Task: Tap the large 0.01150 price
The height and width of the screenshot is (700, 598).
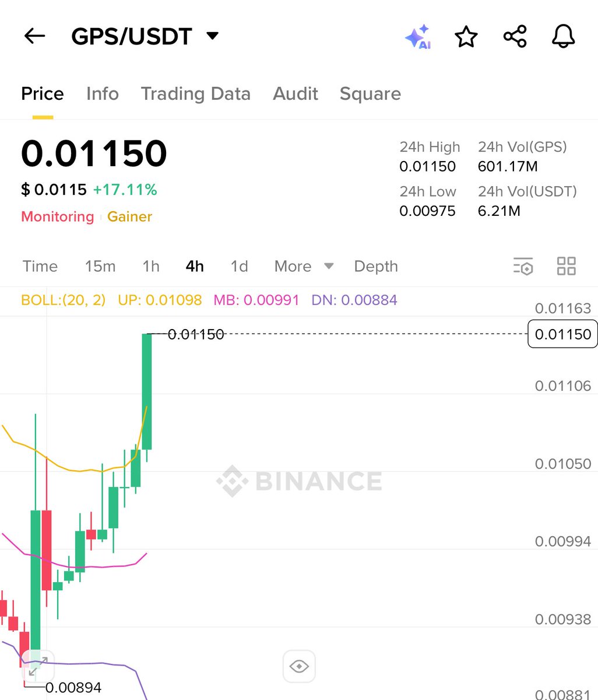Action: [x=94, y=153]
